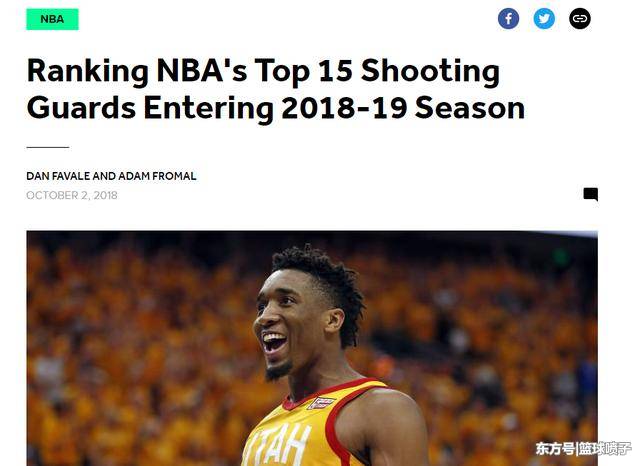
Task: Copy the article link via chain icon
Action: pyautogui.click(x=580, y=19)
